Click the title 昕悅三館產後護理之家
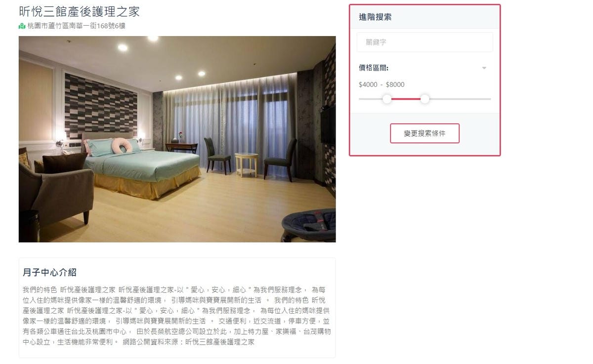The height and width of the screenshot is (364, 593). pos(79,11)
